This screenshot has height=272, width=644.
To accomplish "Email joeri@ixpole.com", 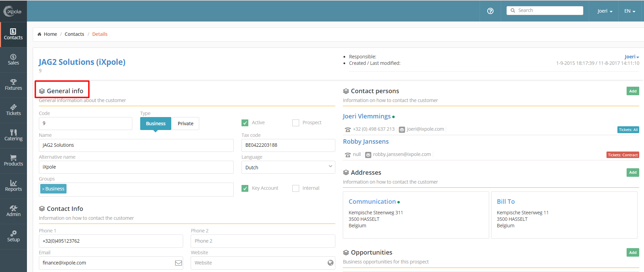I will pos(425,129).
